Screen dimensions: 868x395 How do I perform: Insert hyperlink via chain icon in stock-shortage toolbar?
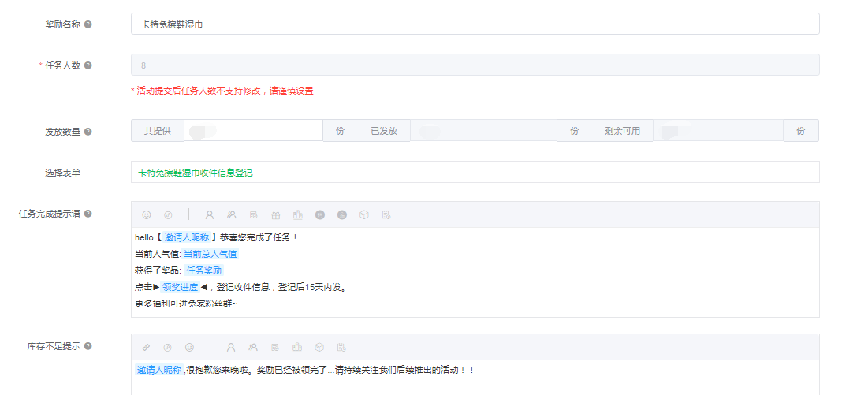click(x=146, y=348)
